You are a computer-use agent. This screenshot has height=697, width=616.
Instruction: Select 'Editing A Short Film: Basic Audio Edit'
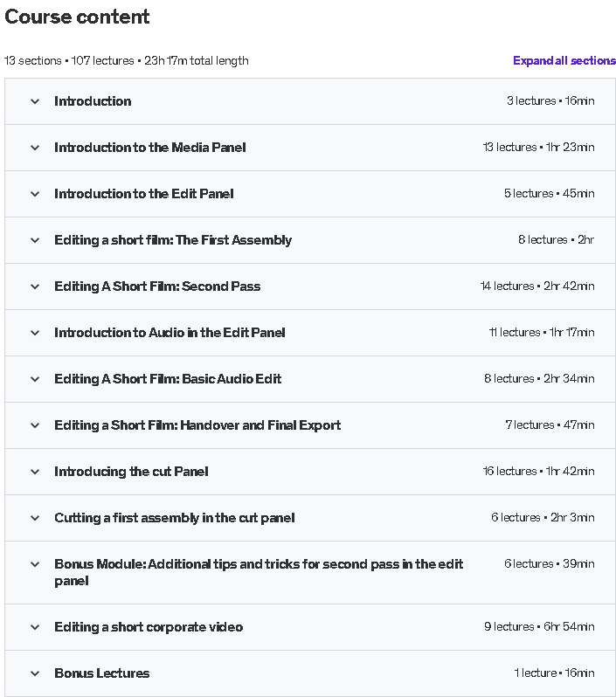(168, 379)
